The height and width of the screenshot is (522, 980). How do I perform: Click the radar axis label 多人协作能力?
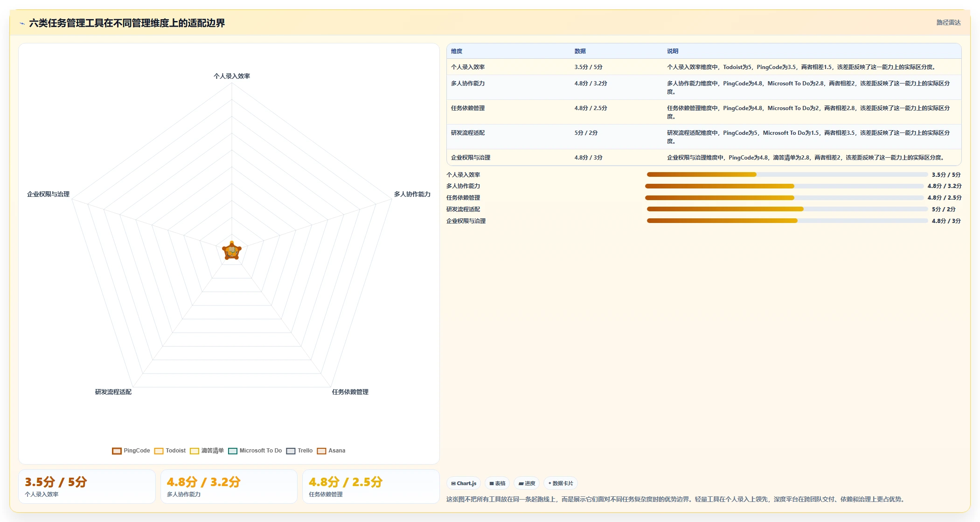tap(412, 194)
